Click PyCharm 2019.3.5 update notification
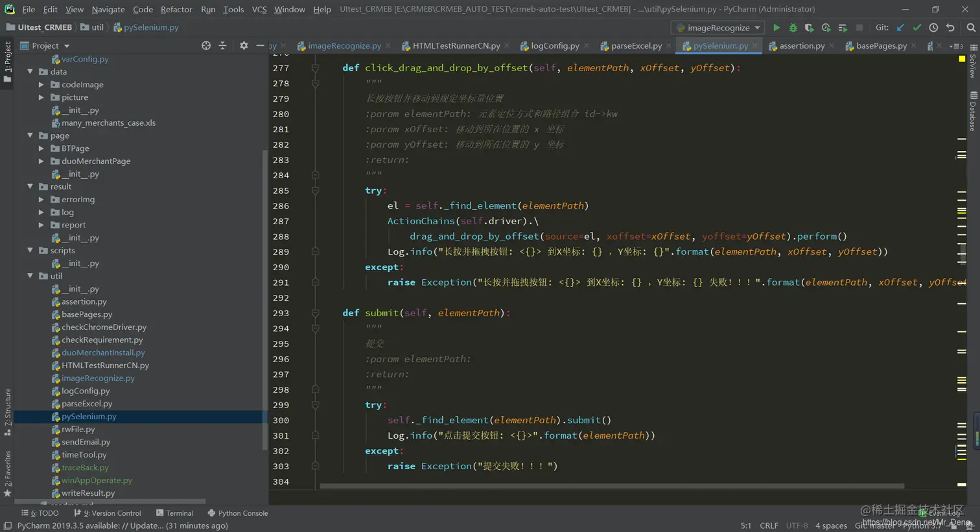The width and height of the screenshot is (980, 532). coord(122,526)
